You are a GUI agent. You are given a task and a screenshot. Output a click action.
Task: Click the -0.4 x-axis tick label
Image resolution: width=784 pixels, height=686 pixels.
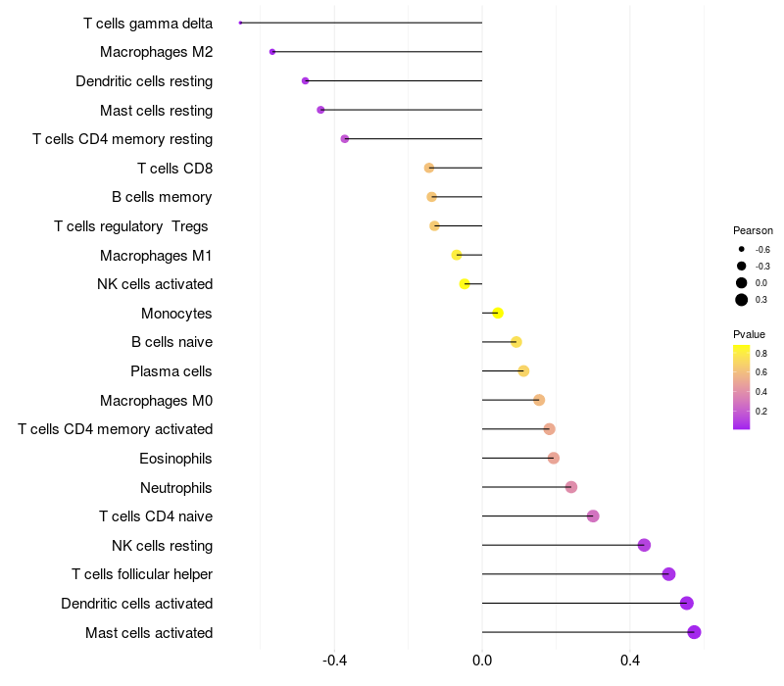334,661
